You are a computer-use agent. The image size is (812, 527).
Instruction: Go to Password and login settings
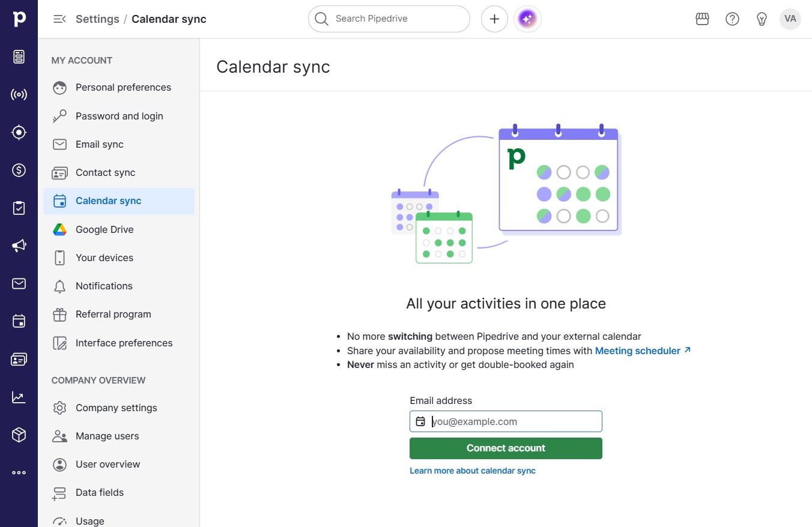119,116
